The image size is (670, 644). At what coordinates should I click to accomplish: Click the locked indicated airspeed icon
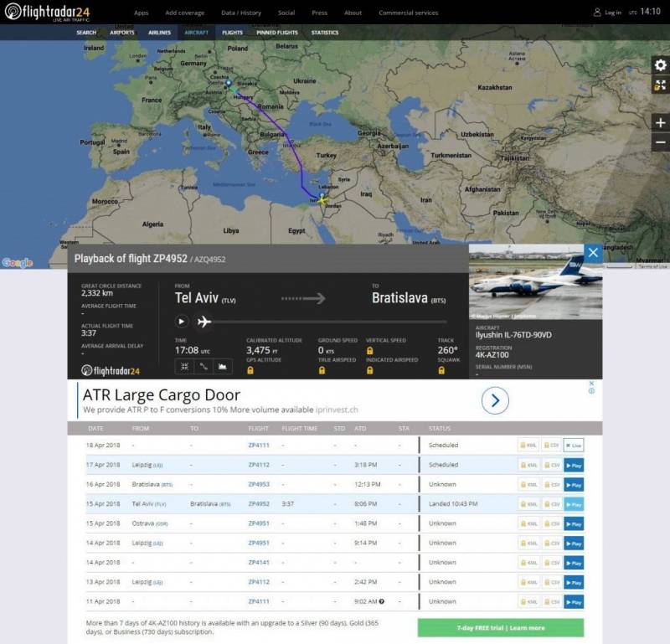click(370, 370)
